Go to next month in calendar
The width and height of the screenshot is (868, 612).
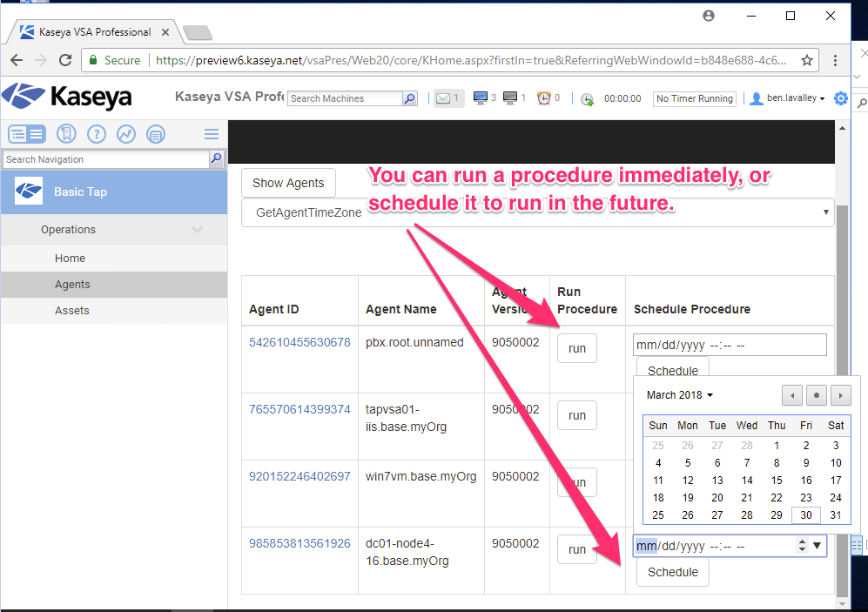pos(841,395)
